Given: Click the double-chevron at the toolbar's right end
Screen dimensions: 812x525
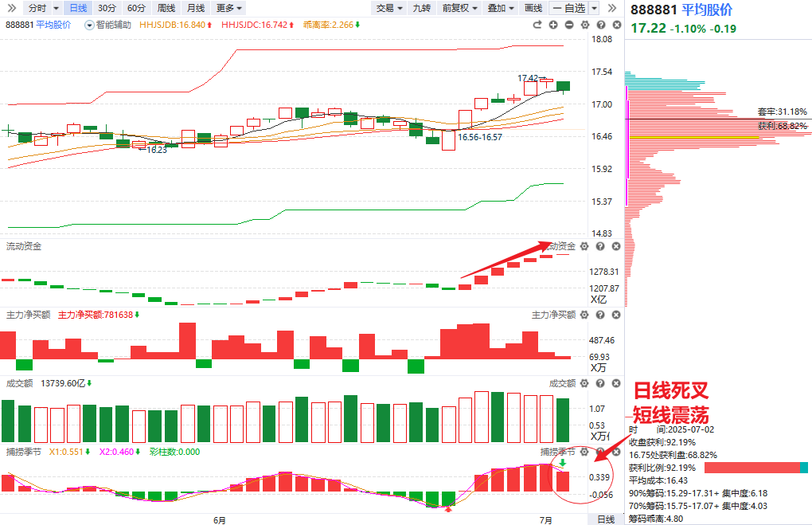Looking at the screenshot, I should (611, 8).
